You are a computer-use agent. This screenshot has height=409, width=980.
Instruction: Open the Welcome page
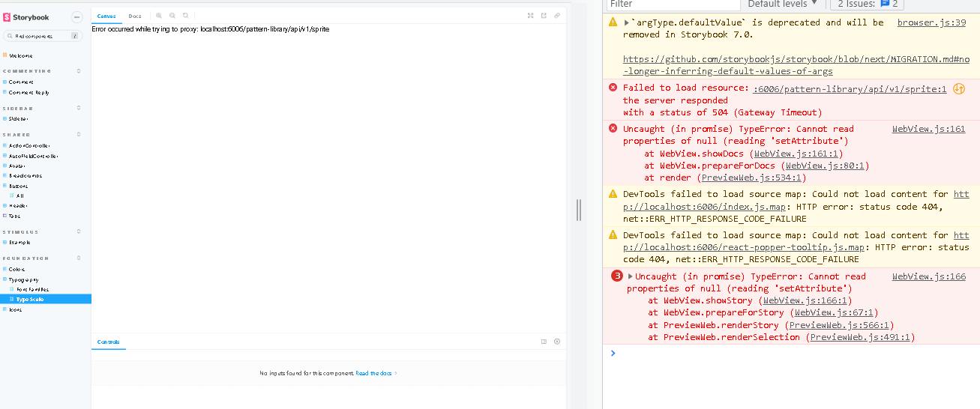(20, 55)
